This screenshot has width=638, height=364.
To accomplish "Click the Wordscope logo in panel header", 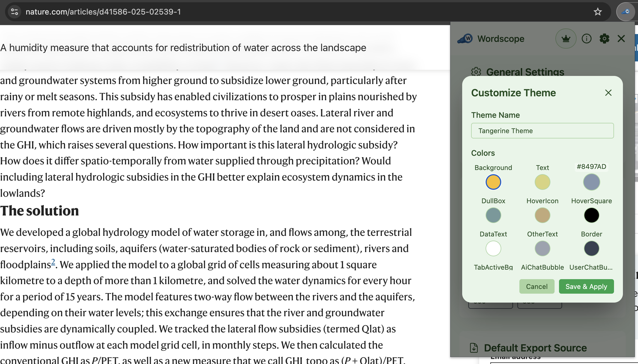I will [x=465, y=39].
